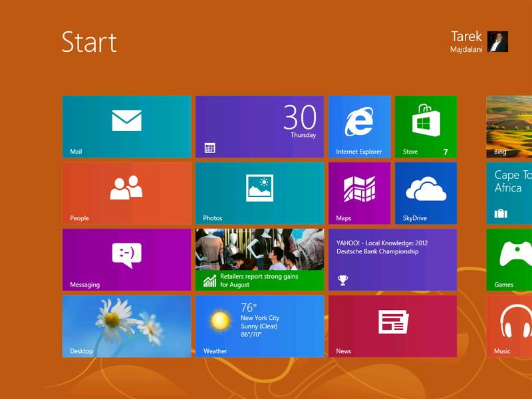Open Sports tile about Deutsche Bank Championship
Image resolution: width=532 pixels, height=399 pixels.
coord(392,259)
